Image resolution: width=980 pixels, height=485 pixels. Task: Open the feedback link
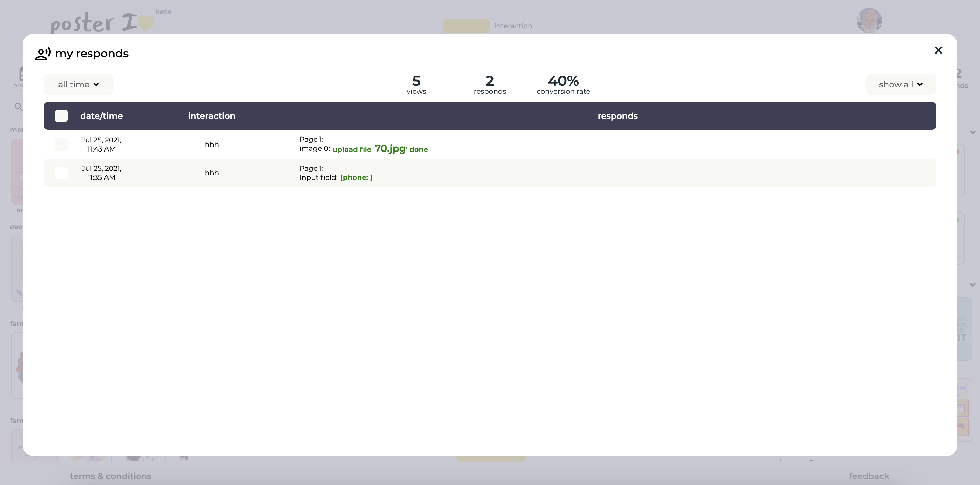point(869,476)
